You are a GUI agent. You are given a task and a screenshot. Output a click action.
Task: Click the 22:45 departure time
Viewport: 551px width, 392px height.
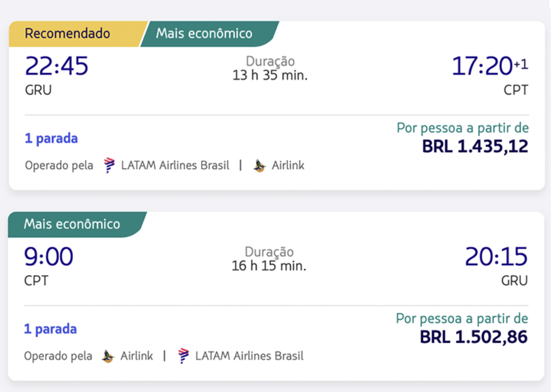(x=57, y=66)
